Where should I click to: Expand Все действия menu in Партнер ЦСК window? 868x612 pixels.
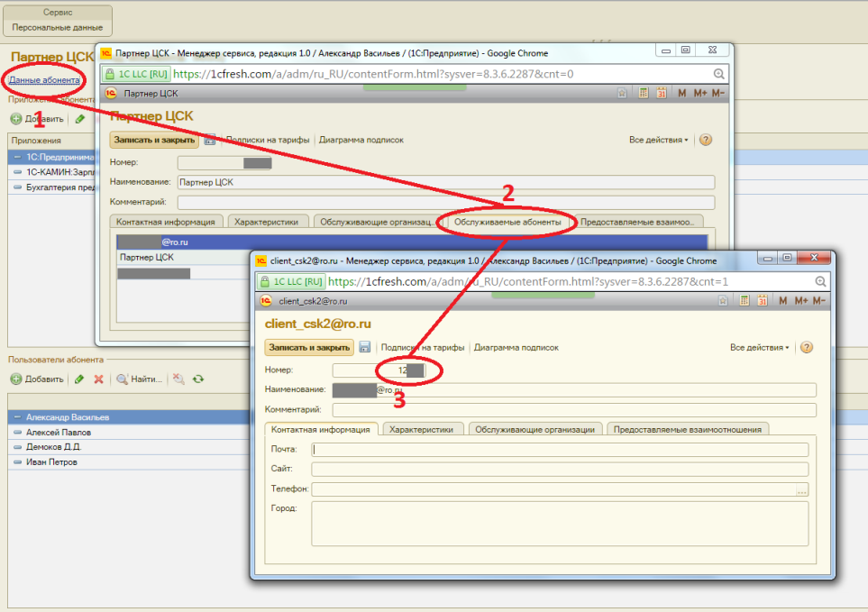(x=658, y=140)
